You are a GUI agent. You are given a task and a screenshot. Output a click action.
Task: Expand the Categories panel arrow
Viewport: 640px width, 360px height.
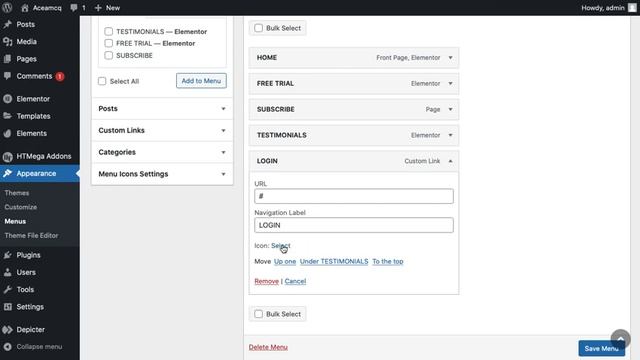pyautogui.click(x=223, y=152)
